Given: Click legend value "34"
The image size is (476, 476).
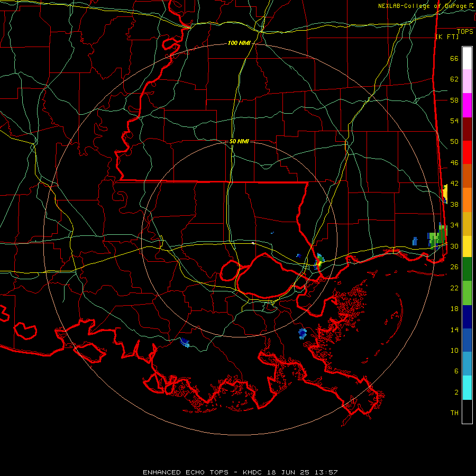Looking at the screenshot, I should click(x=454, y=225).
